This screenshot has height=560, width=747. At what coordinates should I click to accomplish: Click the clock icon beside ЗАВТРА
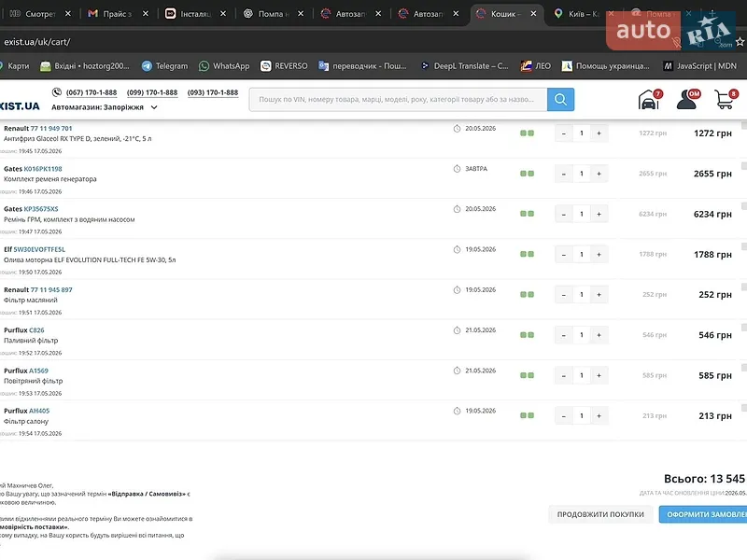[x=457, y=169]
